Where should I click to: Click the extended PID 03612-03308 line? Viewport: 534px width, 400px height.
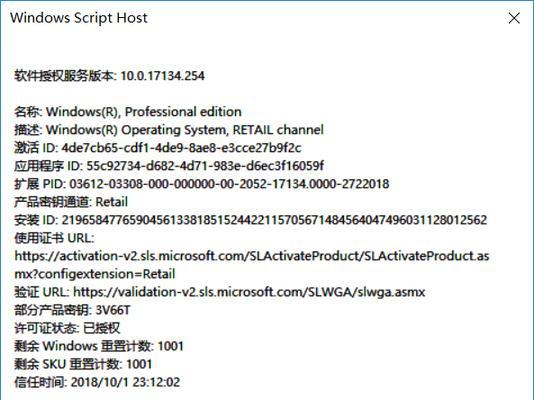[x=201, y=184]
